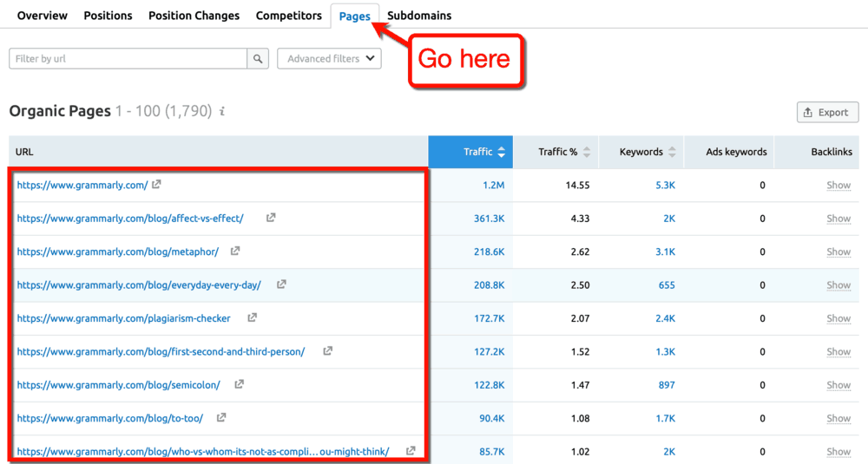Click the 90.4K traffic value
868x464 pixels.
pos(491,418)
